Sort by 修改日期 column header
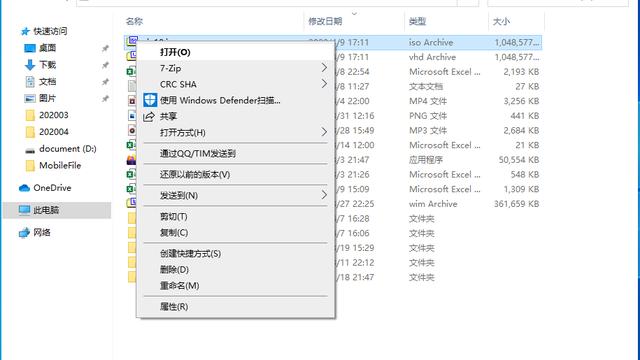The image size is (640, 360). [x=325, y=21]
